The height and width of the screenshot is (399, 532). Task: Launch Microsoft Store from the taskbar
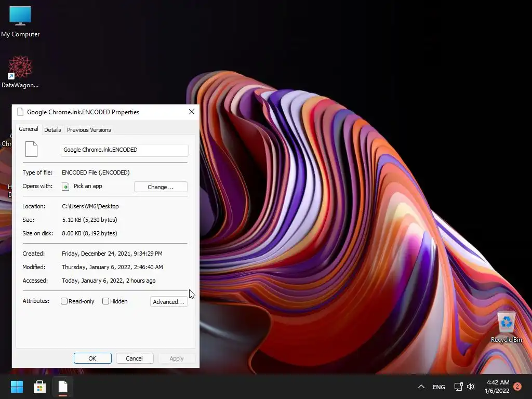39,387
